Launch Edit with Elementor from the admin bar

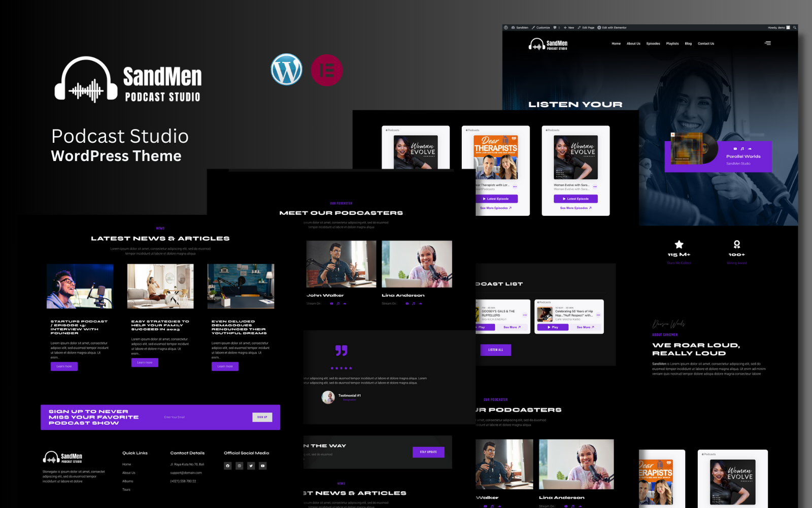point(612,27)
